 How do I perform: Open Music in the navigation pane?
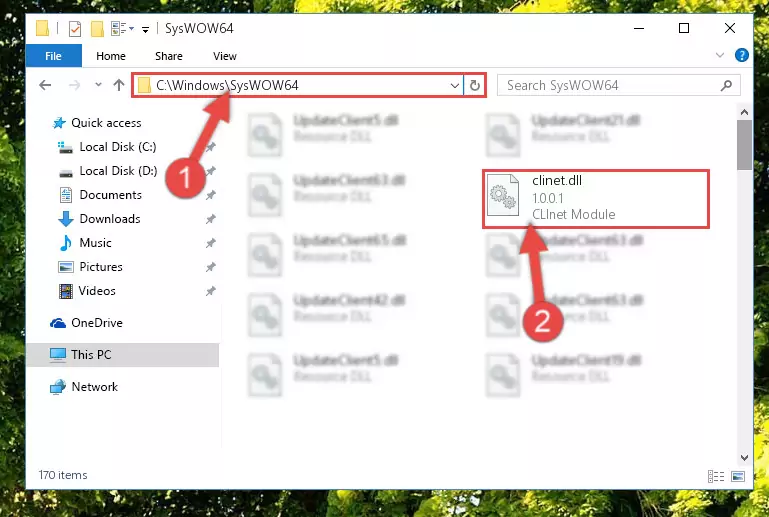tap(95, 243)
